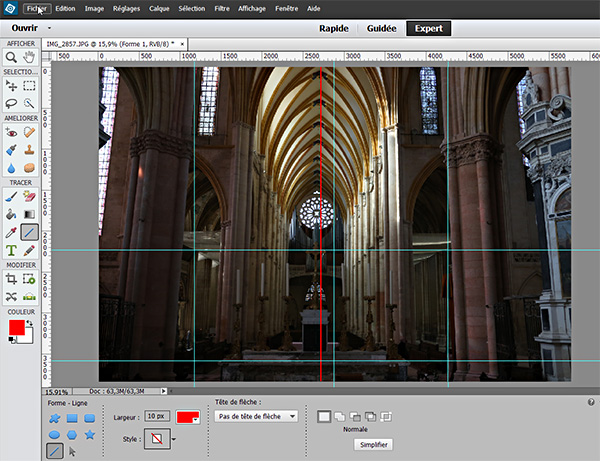Select the Pencil tool

click(x=29, y=250)
